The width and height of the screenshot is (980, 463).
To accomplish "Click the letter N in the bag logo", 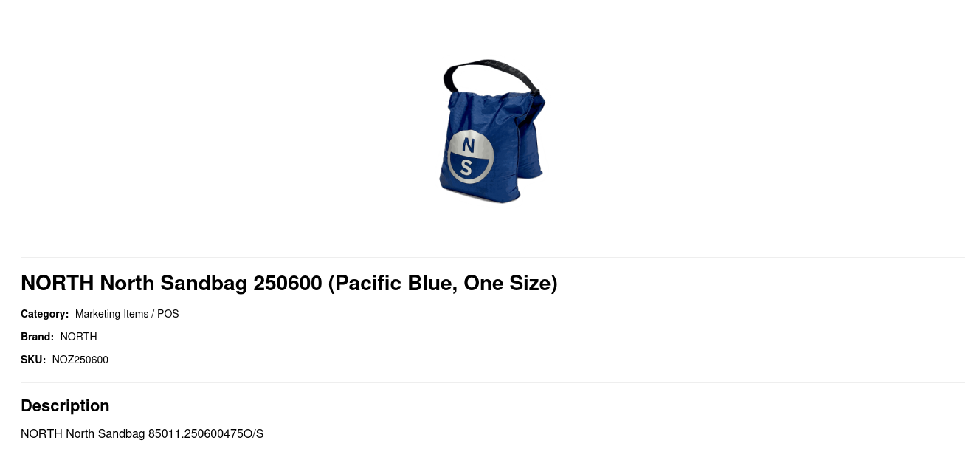I will coord(468,145).
